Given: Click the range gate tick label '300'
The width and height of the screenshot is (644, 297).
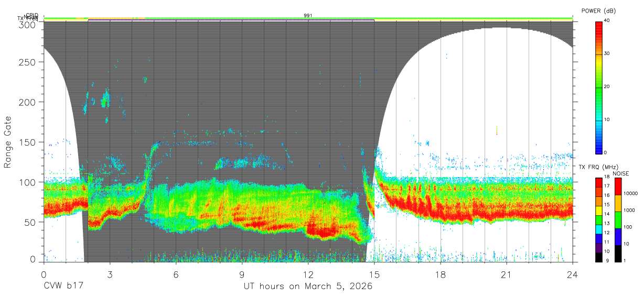Looking at the screenshot, I should [28, 25].
